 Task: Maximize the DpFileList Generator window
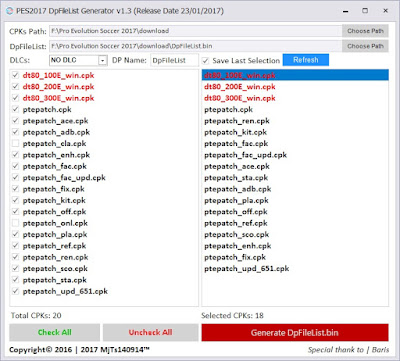(x=365, y=11)
